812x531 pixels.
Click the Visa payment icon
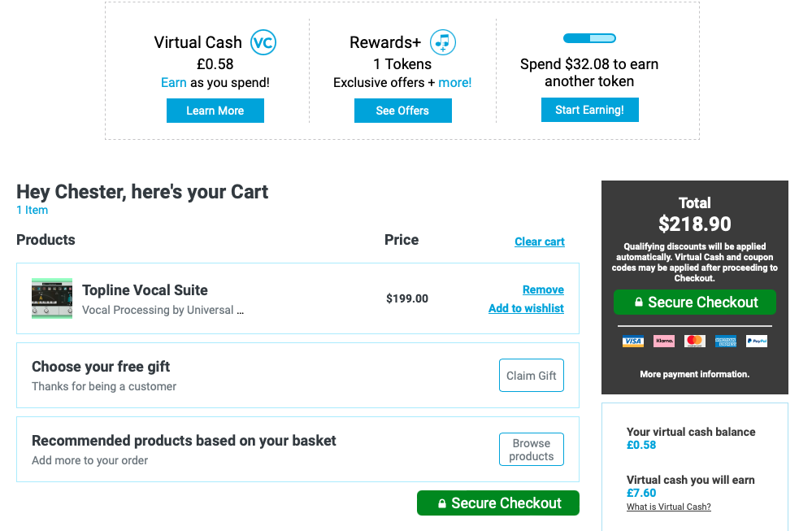point(633,341)
